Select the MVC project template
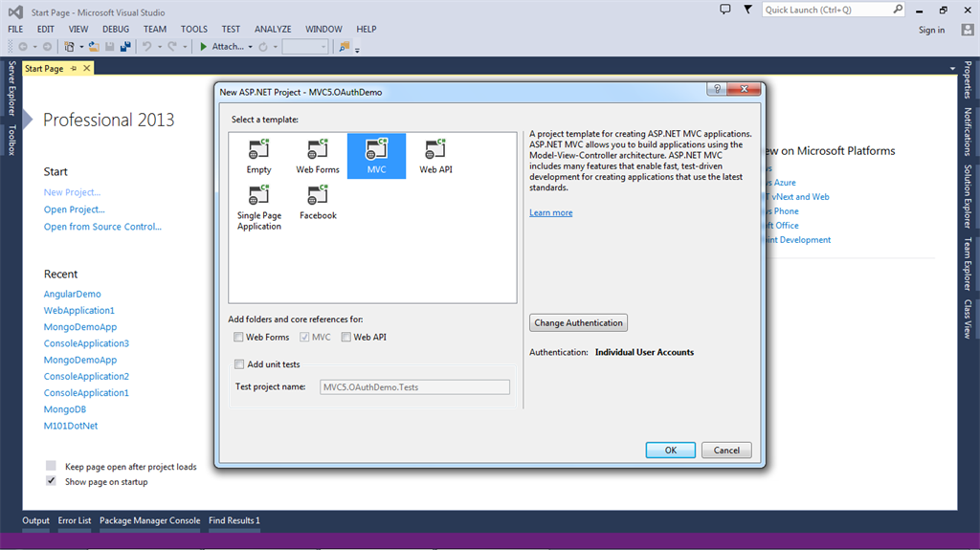 (x=376, y=156)
